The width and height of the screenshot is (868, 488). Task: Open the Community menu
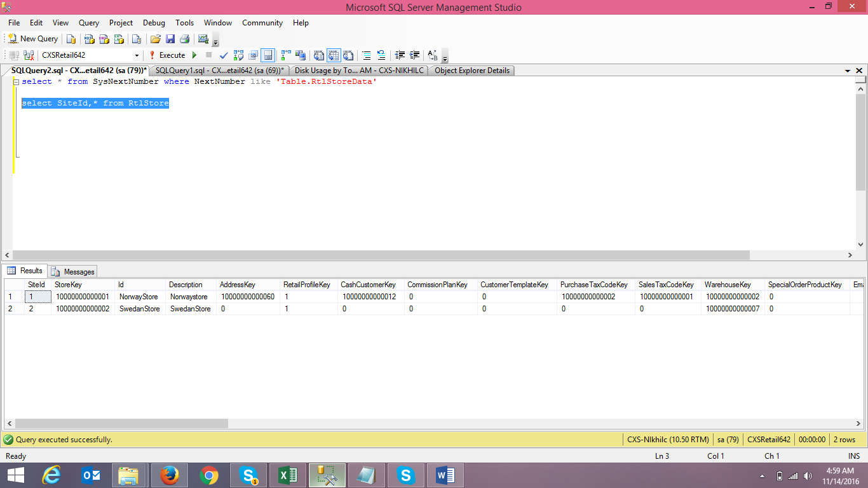click(x=262, y=23)
